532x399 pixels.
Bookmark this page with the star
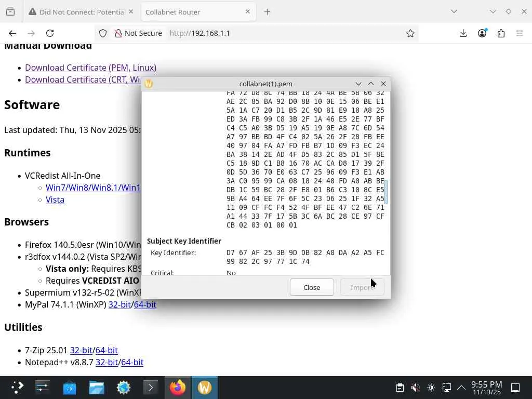tap(410, 33)
